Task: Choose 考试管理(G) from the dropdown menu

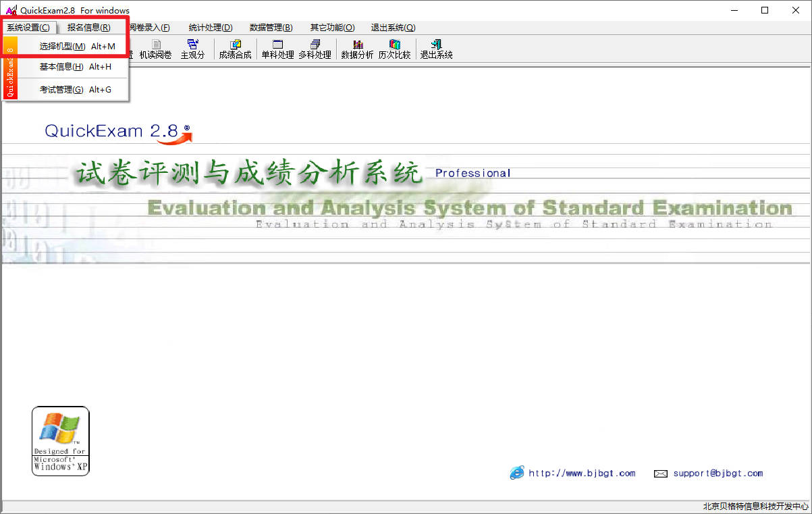Action: 74,89
